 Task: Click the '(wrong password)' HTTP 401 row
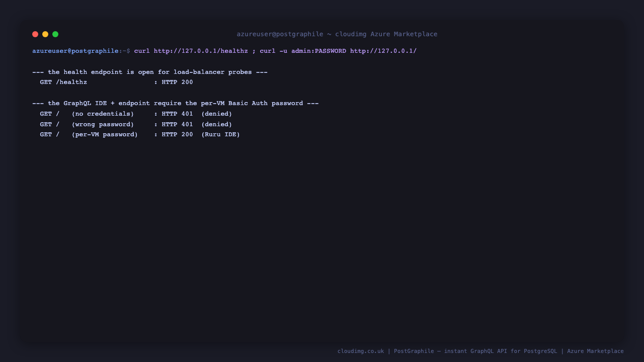(x=136, y=125)
